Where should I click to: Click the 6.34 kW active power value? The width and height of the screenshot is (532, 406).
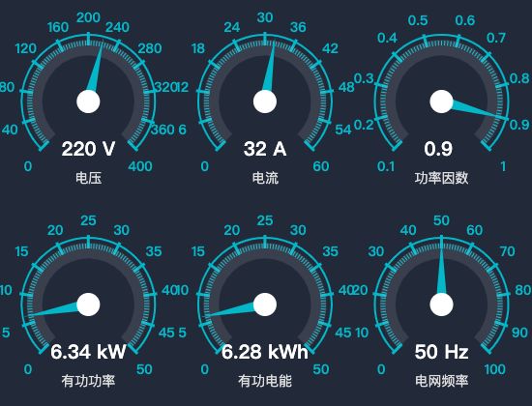[88, 352]
